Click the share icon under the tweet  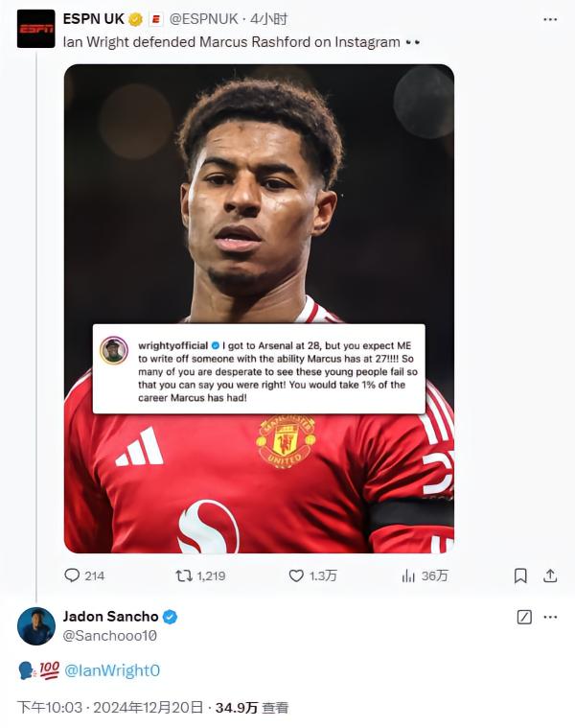tap(550, 575)
